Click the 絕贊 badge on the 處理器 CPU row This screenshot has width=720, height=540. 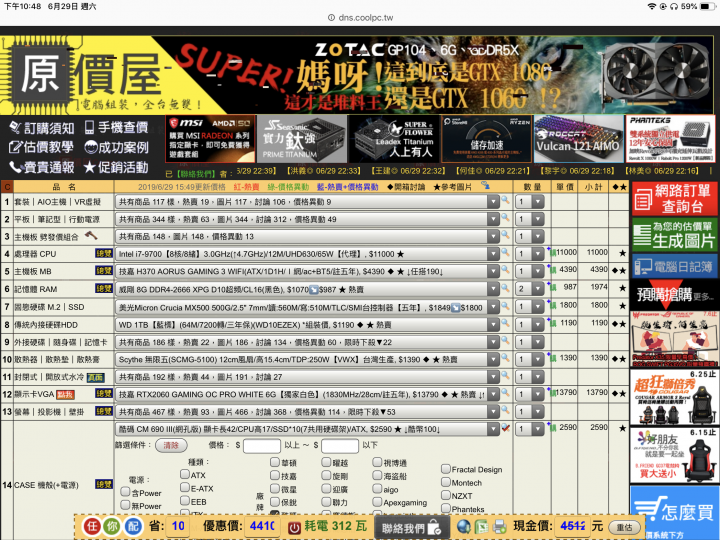coord(104,253)
